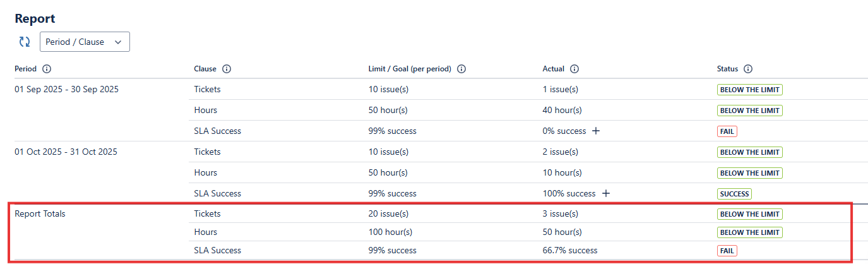Click the info icon beside Actual header
Viewport: 868px width, 264px height.
click(x=574, y=69)
